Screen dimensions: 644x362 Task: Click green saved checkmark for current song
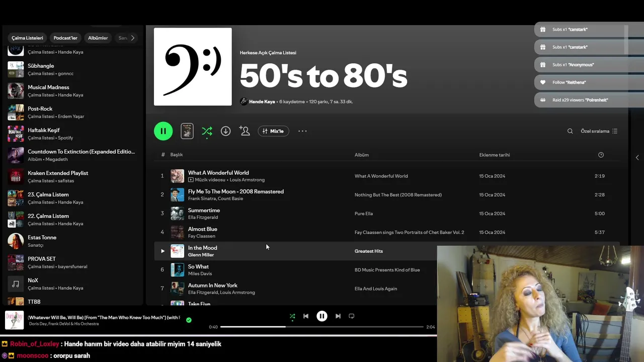(x=189, y=320)
